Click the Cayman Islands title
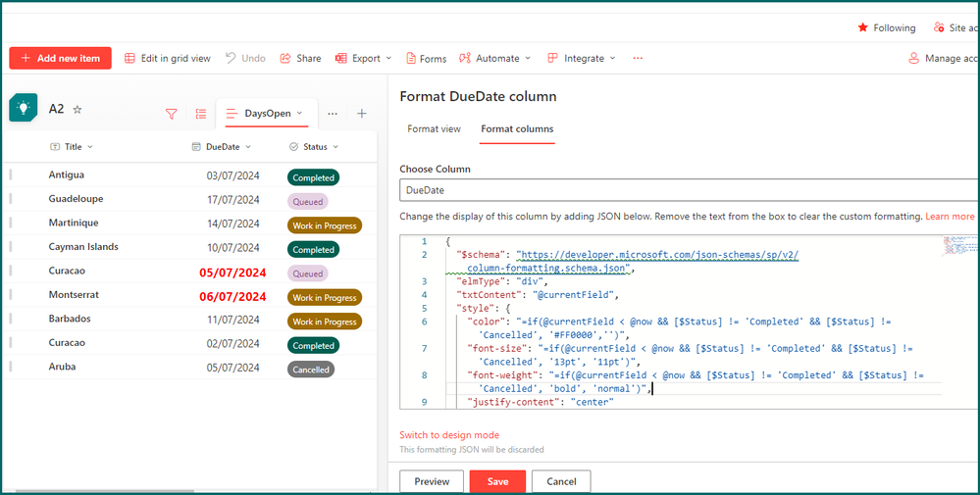This screenshot has height=495, width=980. click(x=83, y=247)
